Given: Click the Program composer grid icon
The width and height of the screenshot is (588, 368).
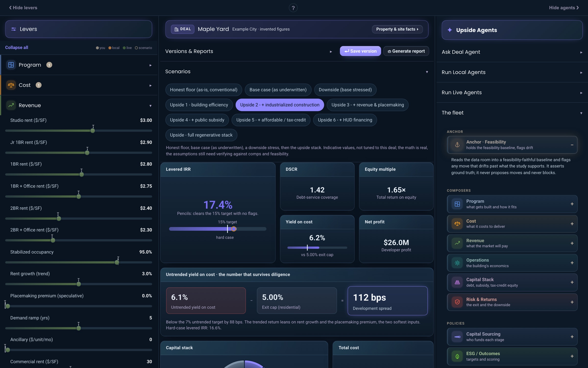Looking at the screenshot, I should pyautogui.click(x=457, y=204).
